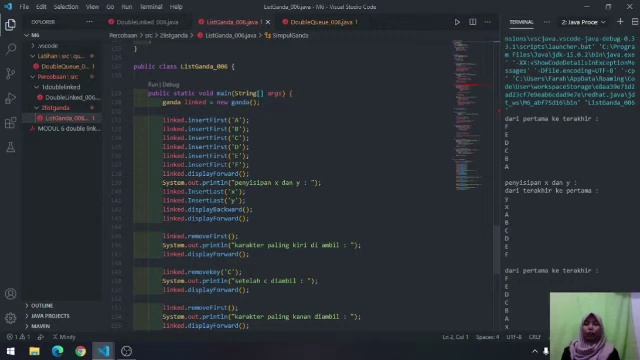Screen dimensions: 640x360
Task: Open Explorer panel More Actions ellipsis
Action: point(89,22)
